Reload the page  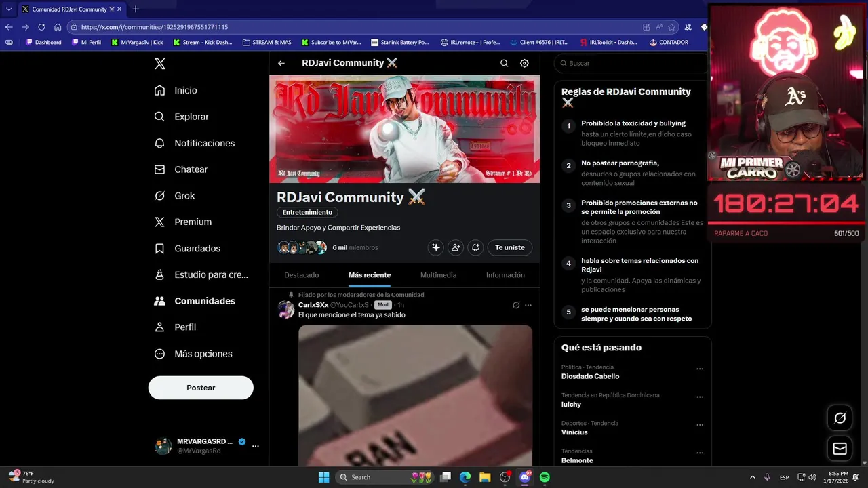click(x=41, y=27)
